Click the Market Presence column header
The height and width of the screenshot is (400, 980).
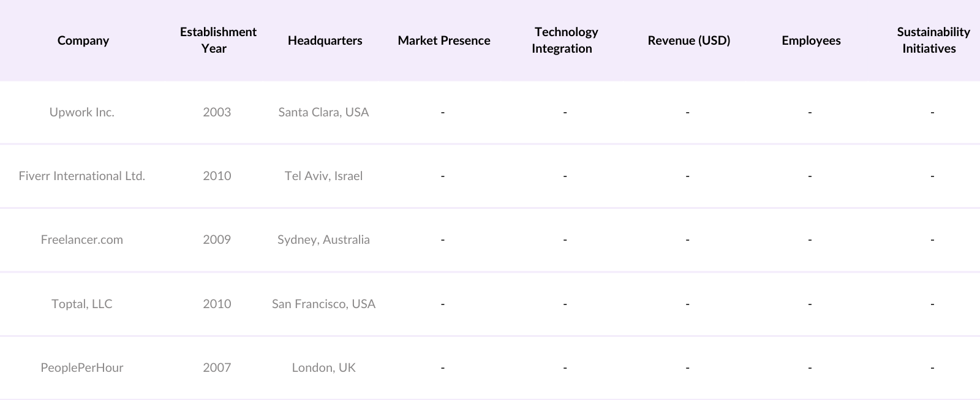pyautogui.click(x=444, y=40)
